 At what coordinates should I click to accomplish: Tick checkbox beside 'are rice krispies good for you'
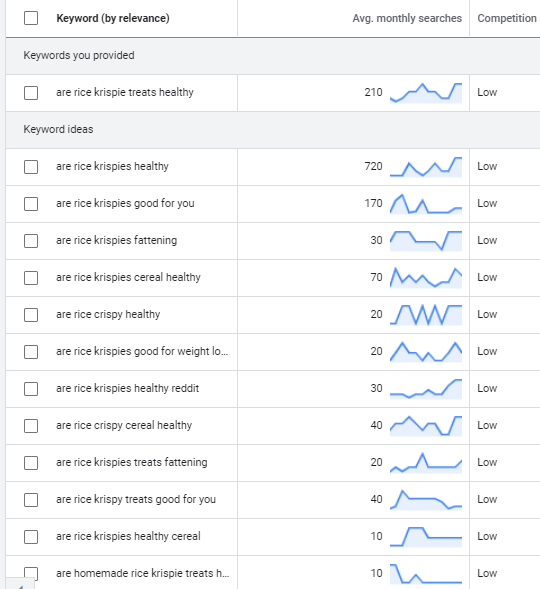(31, 204)
